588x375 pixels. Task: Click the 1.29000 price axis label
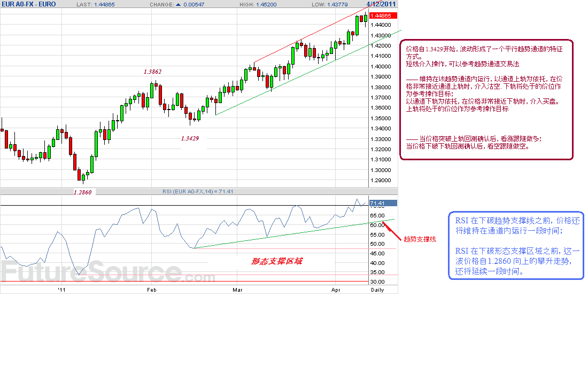click(381, 180)
